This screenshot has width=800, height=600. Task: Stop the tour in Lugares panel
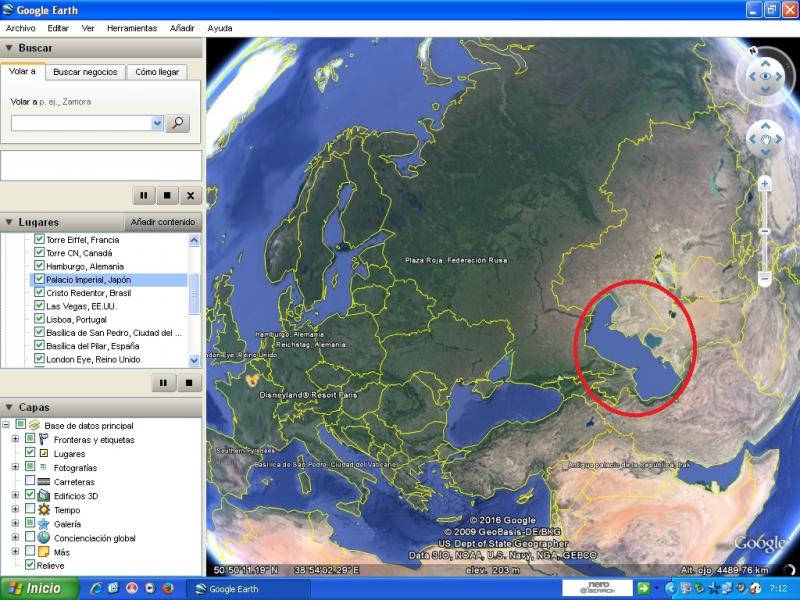(x=189, y=383)
